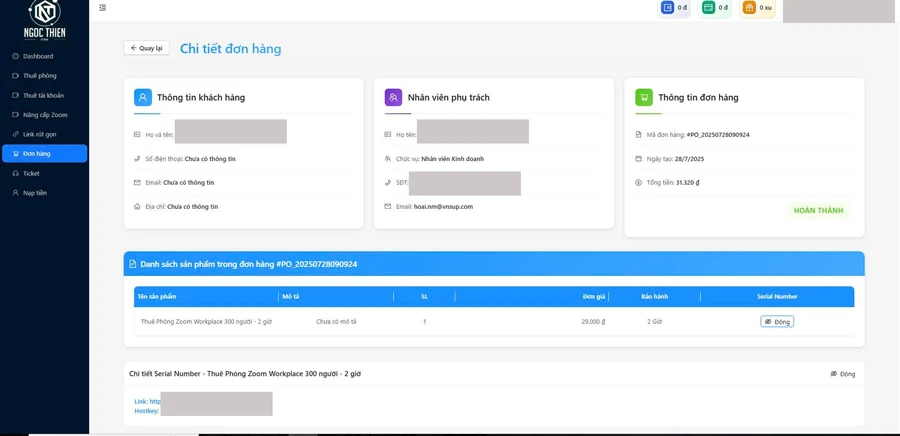Open the orange gift xu badge
This screenshot has height=436, width=900.
point(757,8)
